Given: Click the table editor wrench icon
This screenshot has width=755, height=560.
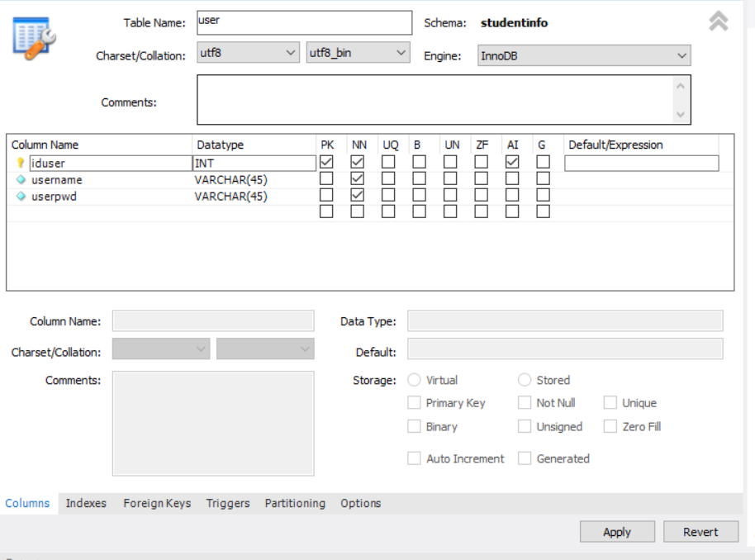Looking at the screenshot, I should [34, 38].
